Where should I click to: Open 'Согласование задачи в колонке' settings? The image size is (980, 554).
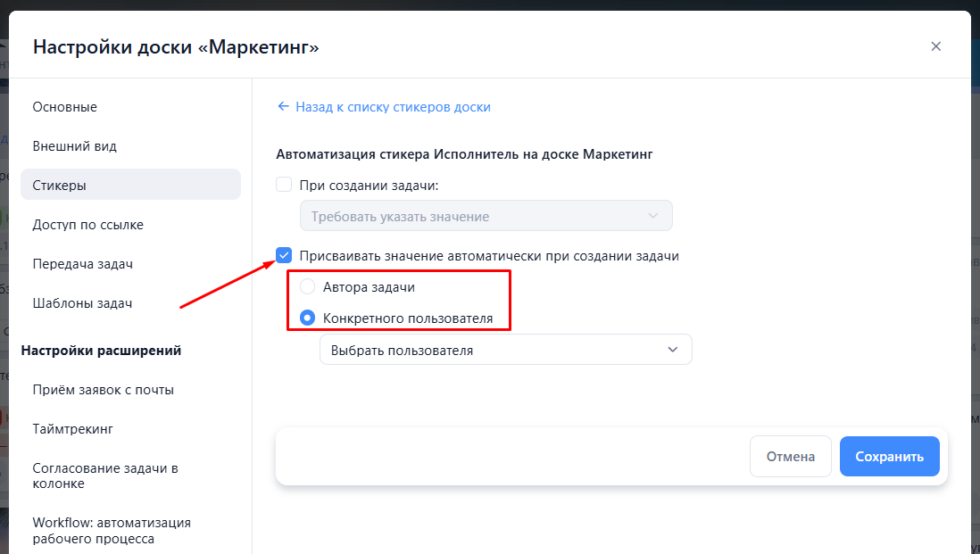click(x=130, y=475)
